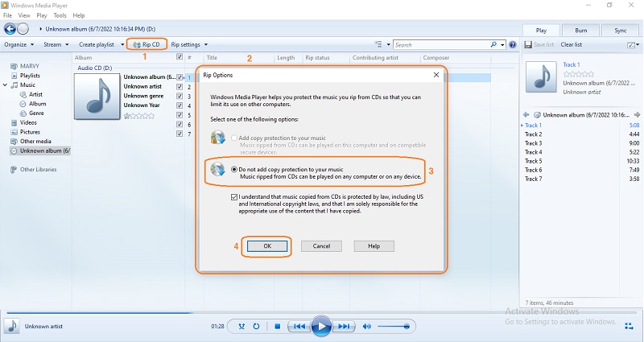Toggle shuffle in playback controls
644x342 pixels.
pyautogui.click(x=242, y=327)
